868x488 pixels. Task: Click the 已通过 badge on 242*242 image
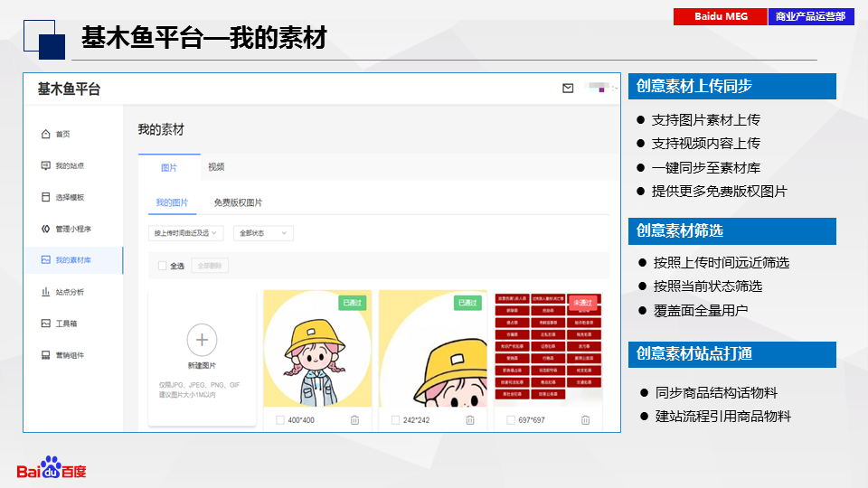(467, 303)
